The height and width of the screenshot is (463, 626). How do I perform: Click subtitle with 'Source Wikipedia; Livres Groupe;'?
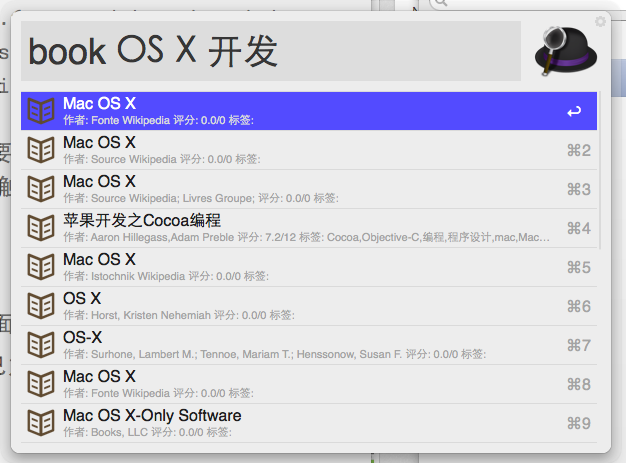(x=201, y=198)
